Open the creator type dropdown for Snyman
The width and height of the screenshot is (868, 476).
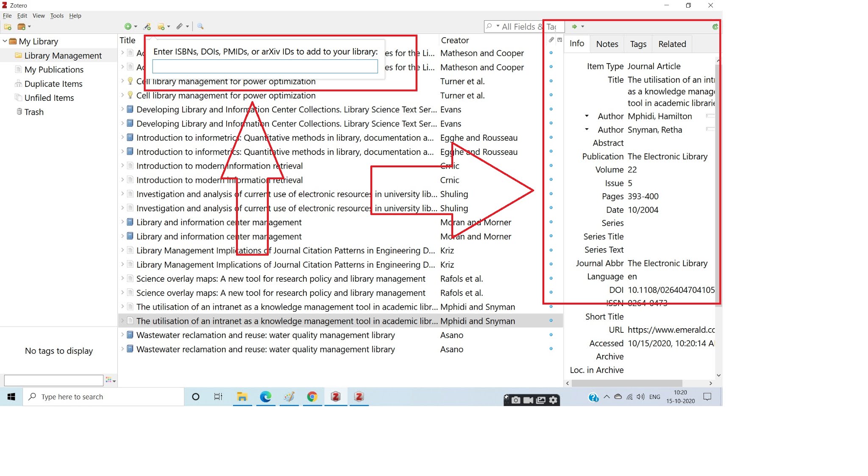(x=587, y=129)
